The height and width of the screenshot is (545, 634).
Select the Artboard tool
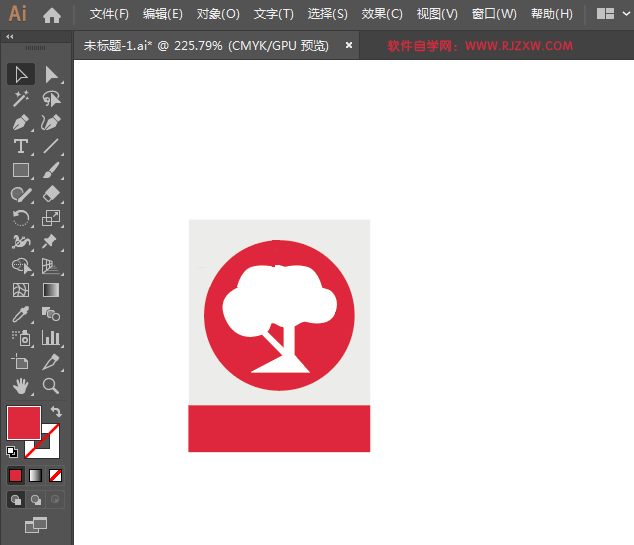coord(21,362)
